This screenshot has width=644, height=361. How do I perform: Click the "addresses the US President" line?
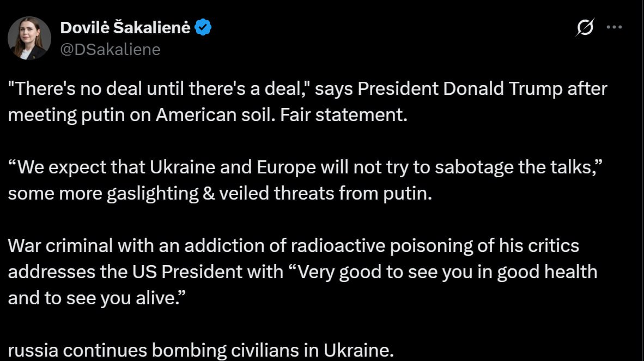[303, 272]
